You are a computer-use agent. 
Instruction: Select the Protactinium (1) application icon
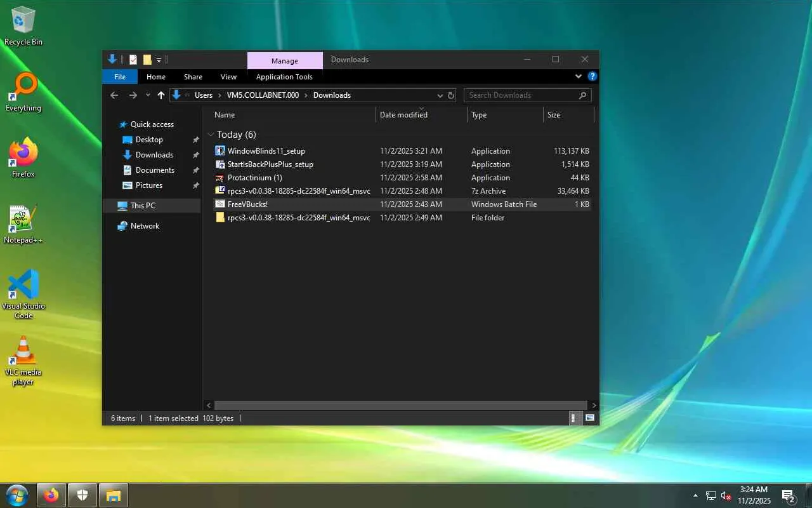tap(220, 178)
